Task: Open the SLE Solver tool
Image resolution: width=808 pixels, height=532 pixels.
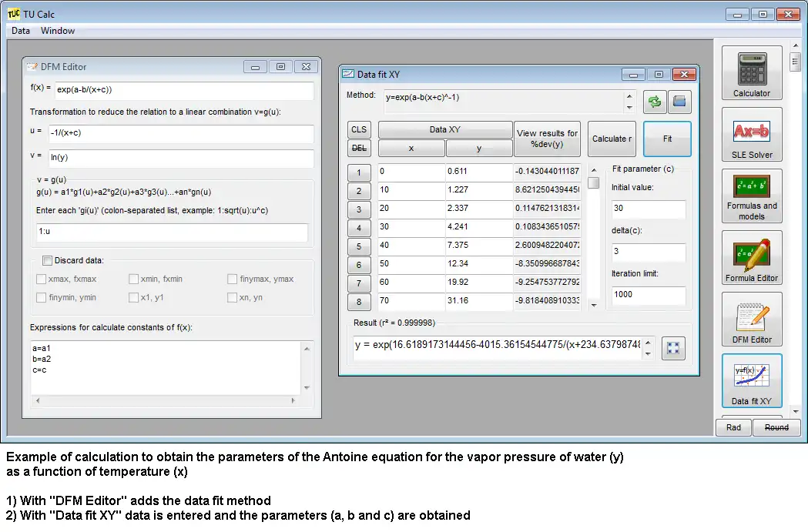Action: pos(751,135)
